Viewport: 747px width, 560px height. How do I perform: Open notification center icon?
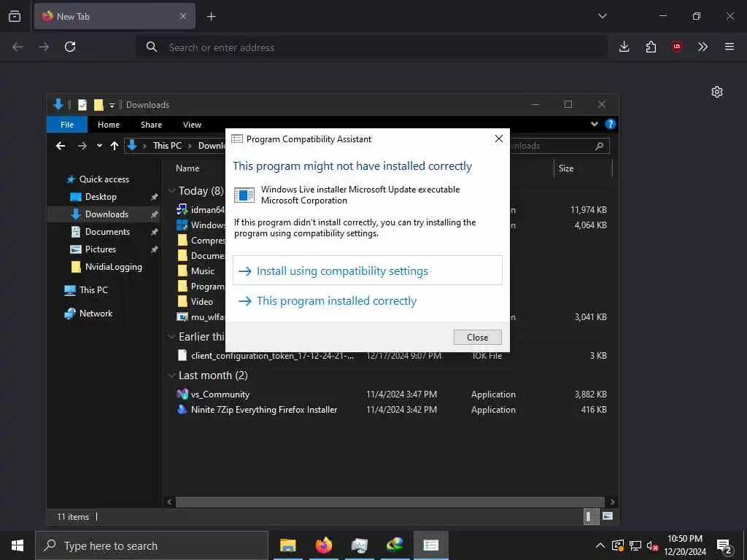(724, 545)
